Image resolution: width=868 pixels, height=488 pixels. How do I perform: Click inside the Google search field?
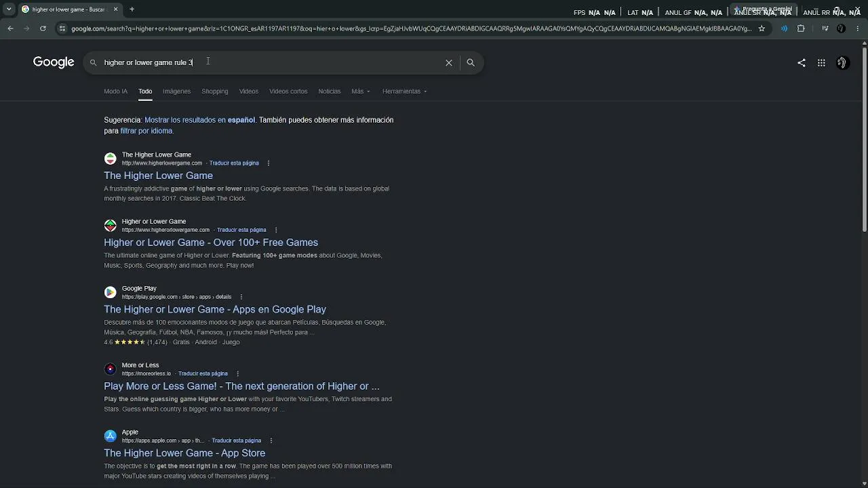[x=271, y=62]
